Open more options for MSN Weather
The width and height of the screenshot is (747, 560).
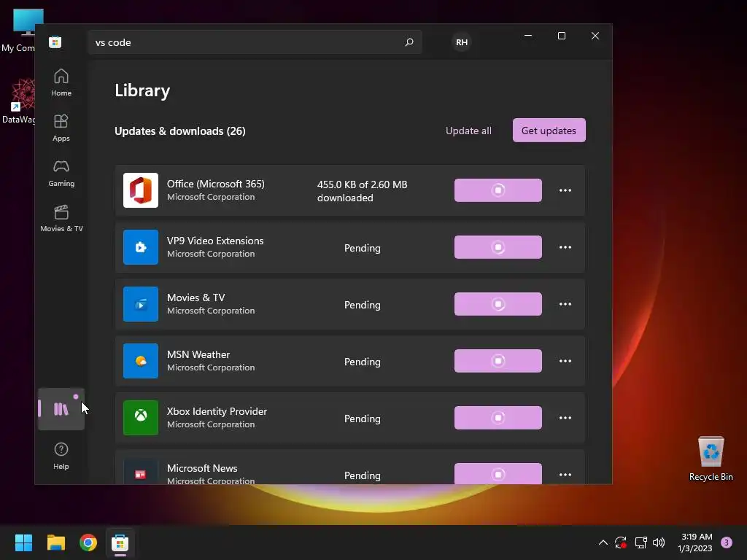click(x=565, y=361)
